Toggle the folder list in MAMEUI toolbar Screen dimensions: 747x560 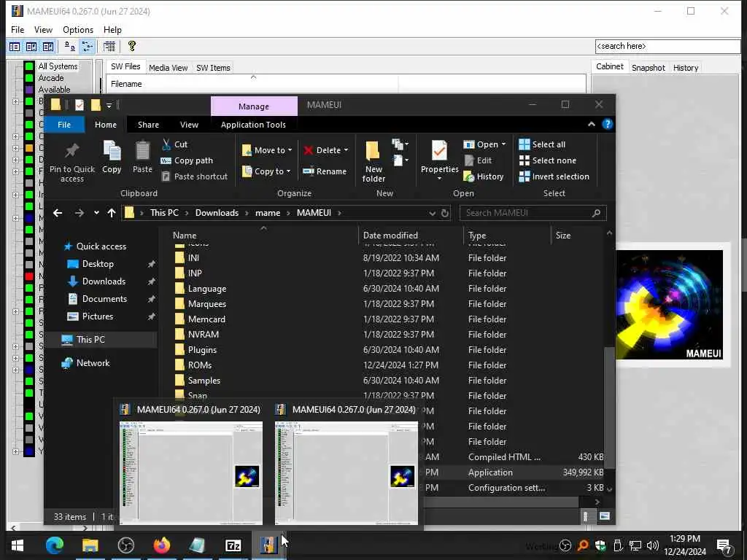click(15, 47)
